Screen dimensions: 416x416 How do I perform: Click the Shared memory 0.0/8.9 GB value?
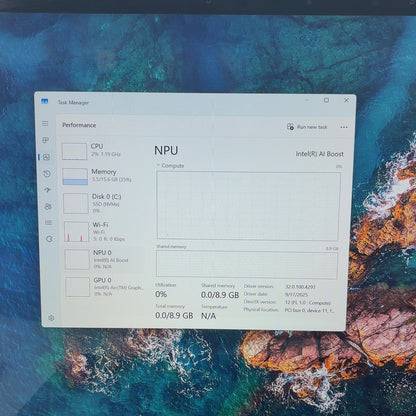[x=220, y=295]
